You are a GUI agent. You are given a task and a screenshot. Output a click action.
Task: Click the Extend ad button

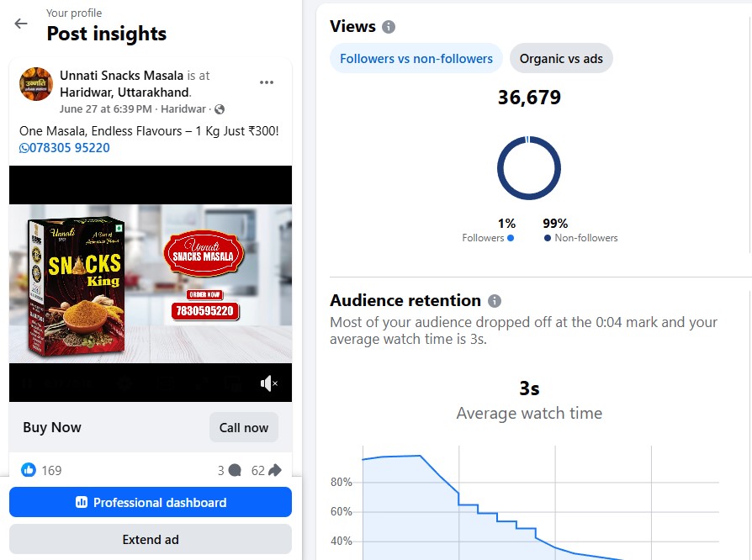click(151, 539)
